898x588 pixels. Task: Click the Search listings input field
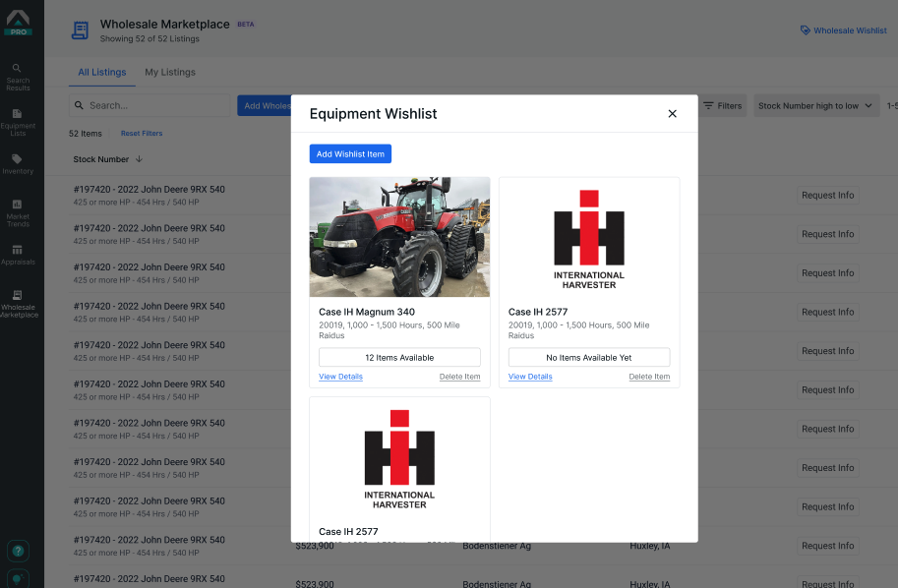pyautogui.click(x=150, y=105)
